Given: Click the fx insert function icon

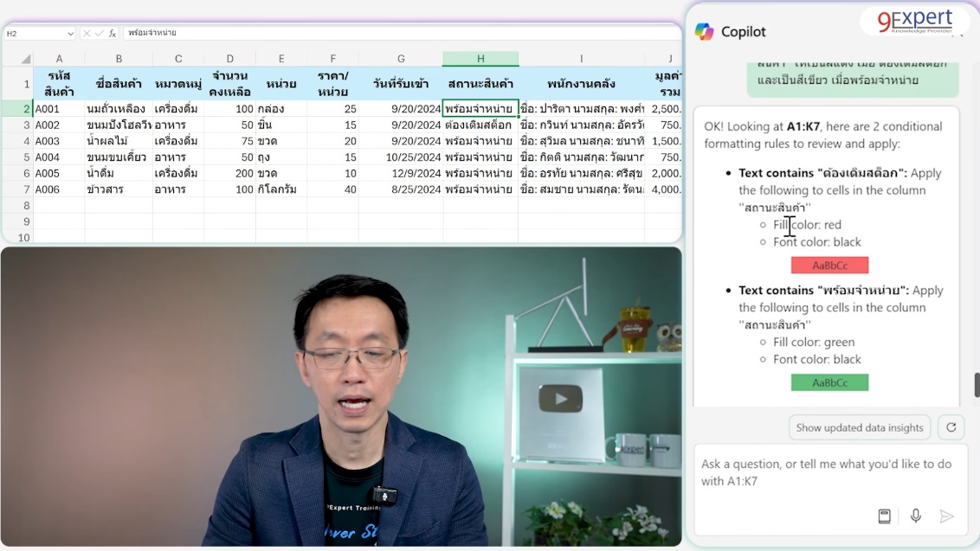Looking at the screenshot, I should click(x=113, y=33).
